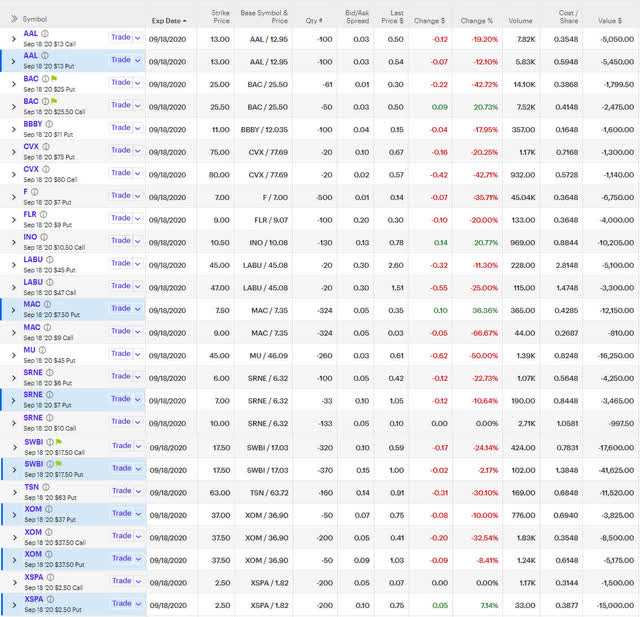This screenshot has height=617, width=640.
Task: Open info icon beside LABU $45 Put
Action: pyautogui.click(x=50, y=260)
